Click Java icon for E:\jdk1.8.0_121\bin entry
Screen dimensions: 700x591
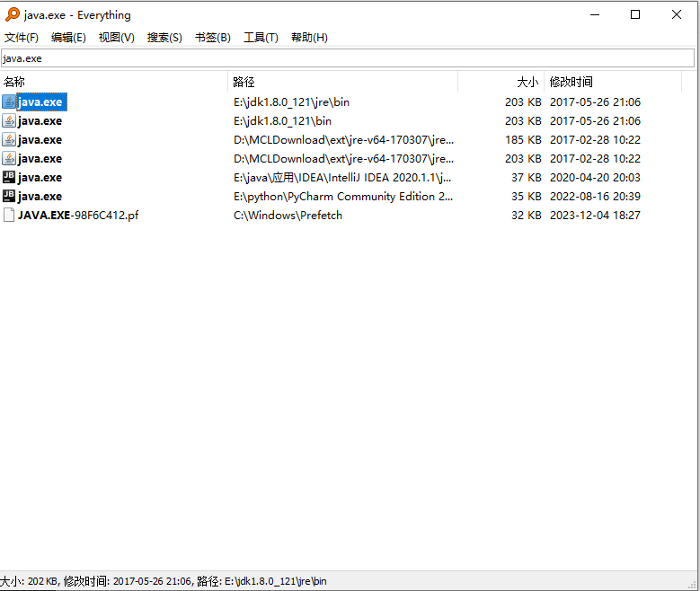pos(9,120)
